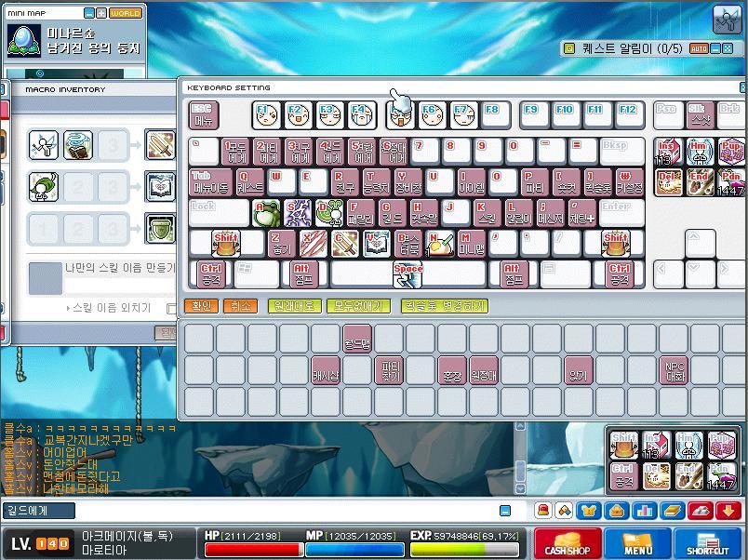
Task: Click the red keyboard settings button
Action: click(x=701, y=511)
